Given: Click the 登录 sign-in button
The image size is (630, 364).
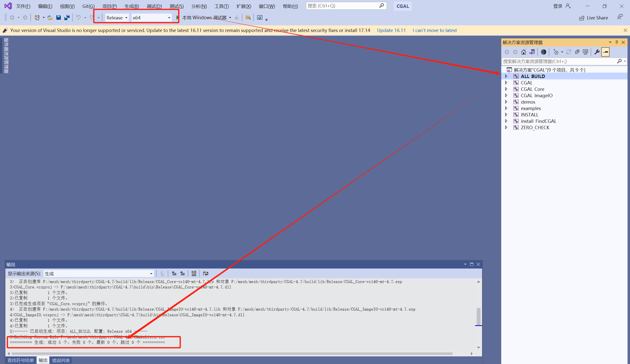Looking at the screenshot, I should click(x=558, y=6).
